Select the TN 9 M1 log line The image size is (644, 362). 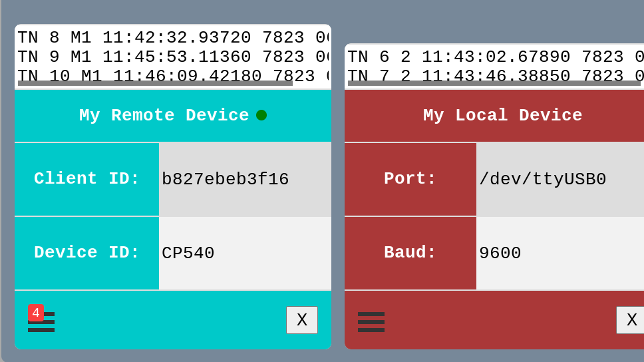pos(173,57)
